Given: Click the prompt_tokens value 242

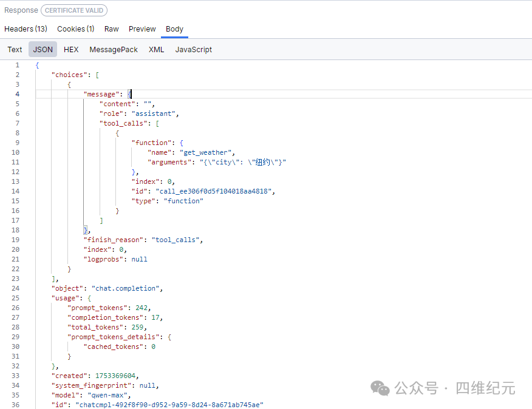Looking at the screenshot, I should 142,308.
